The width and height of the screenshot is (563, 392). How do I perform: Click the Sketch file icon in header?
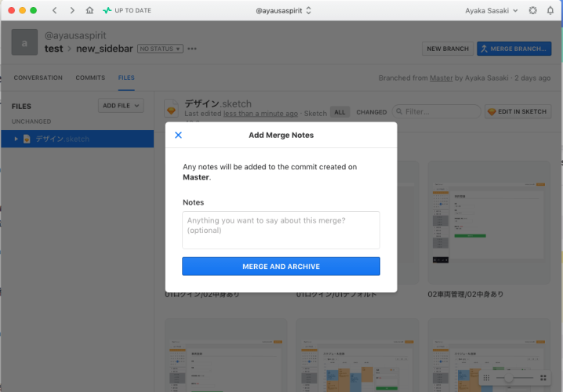coord(171,108)
